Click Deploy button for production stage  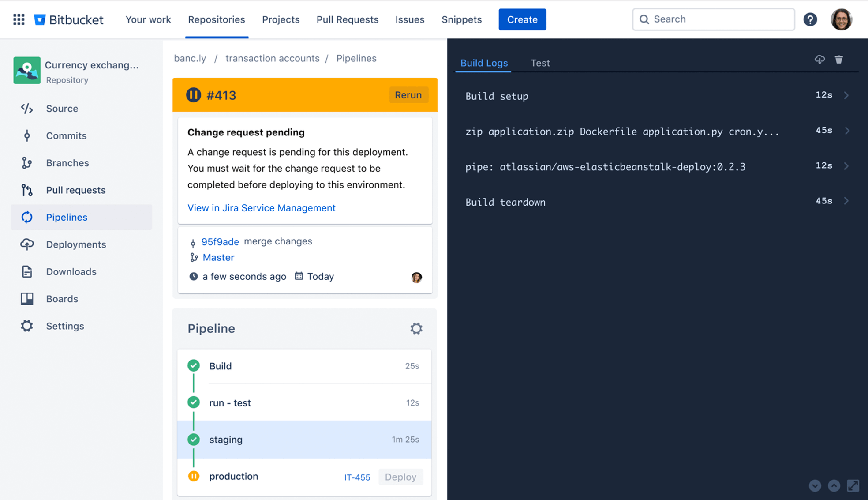(402, 476)
